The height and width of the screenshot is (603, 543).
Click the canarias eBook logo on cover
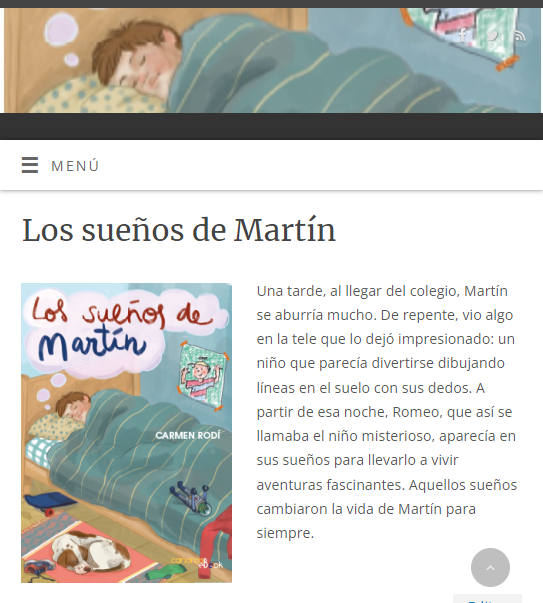tap(197, 562)
